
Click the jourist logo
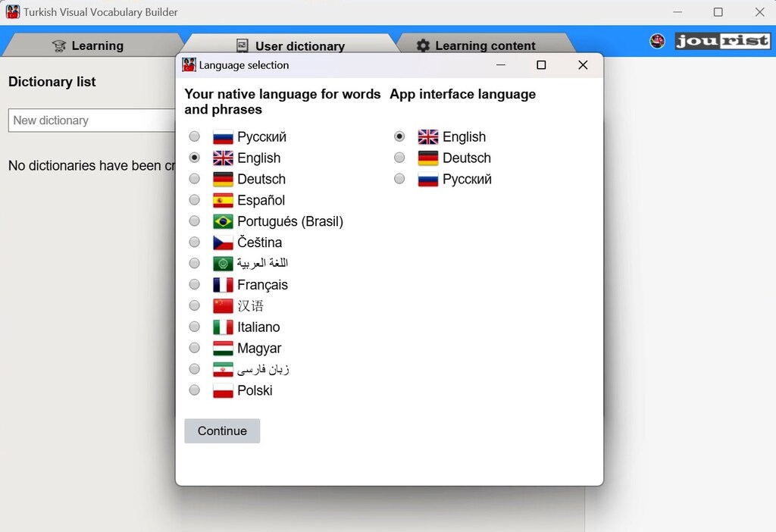point(722,41)
